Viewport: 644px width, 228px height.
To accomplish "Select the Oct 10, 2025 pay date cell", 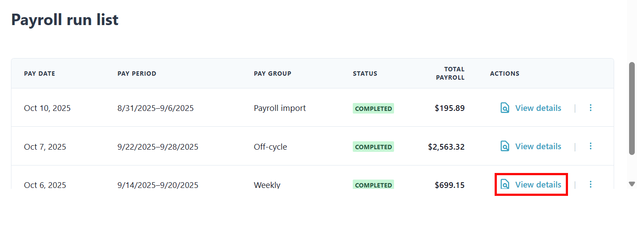I will (47, 108).
